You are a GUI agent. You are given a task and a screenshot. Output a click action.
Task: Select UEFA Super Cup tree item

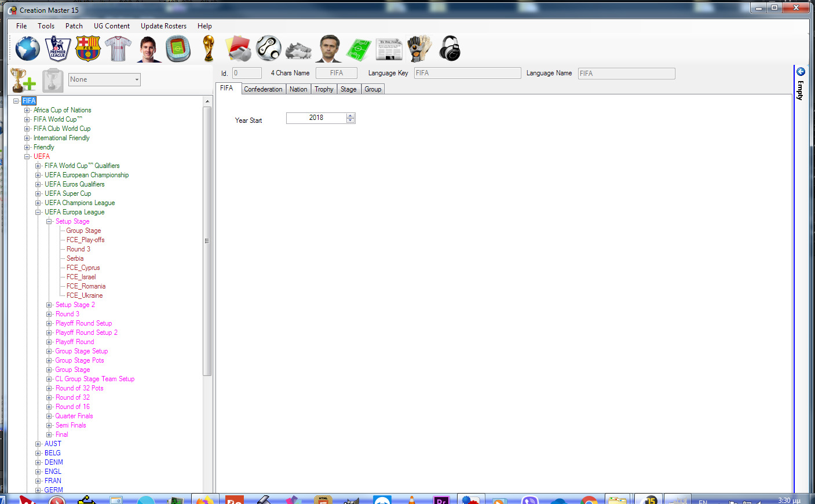[68, 193]
